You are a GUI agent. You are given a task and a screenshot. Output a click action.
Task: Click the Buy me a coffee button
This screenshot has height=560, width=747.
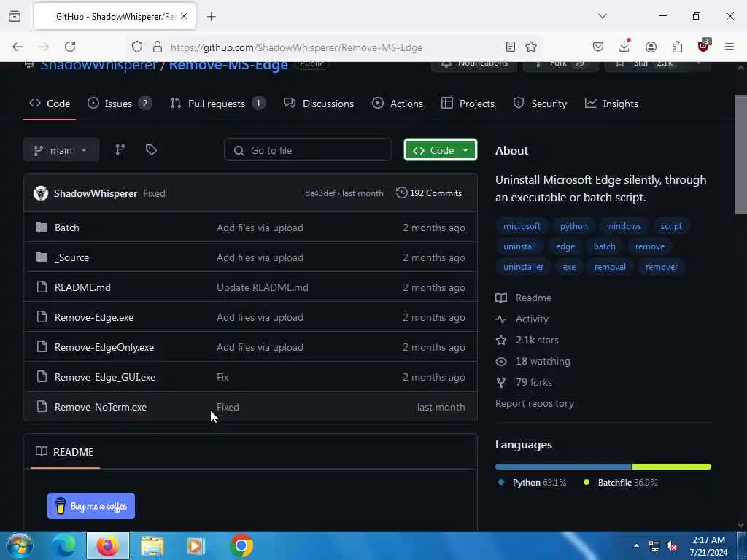pyautogui.click(x=91, y=506)
